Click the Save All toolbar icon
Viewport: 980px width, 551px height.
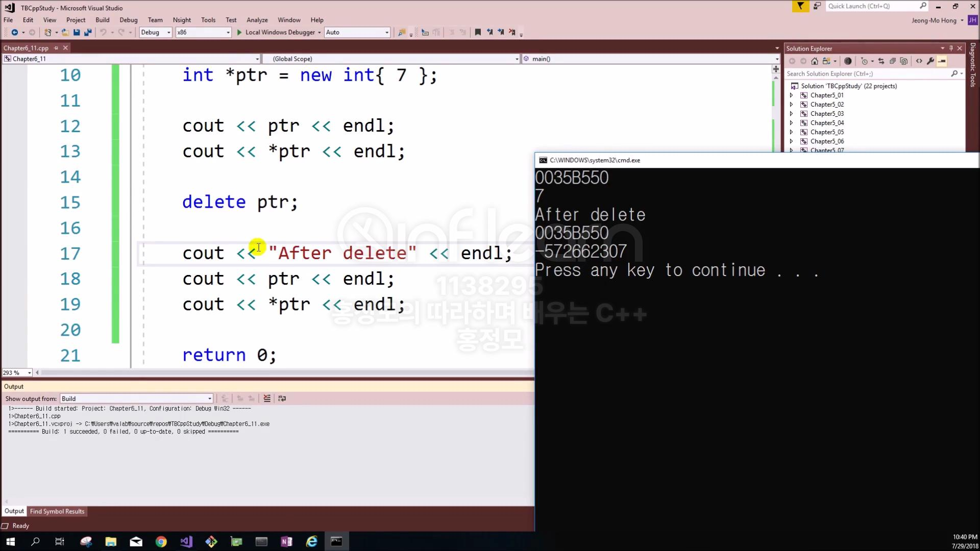88,32
